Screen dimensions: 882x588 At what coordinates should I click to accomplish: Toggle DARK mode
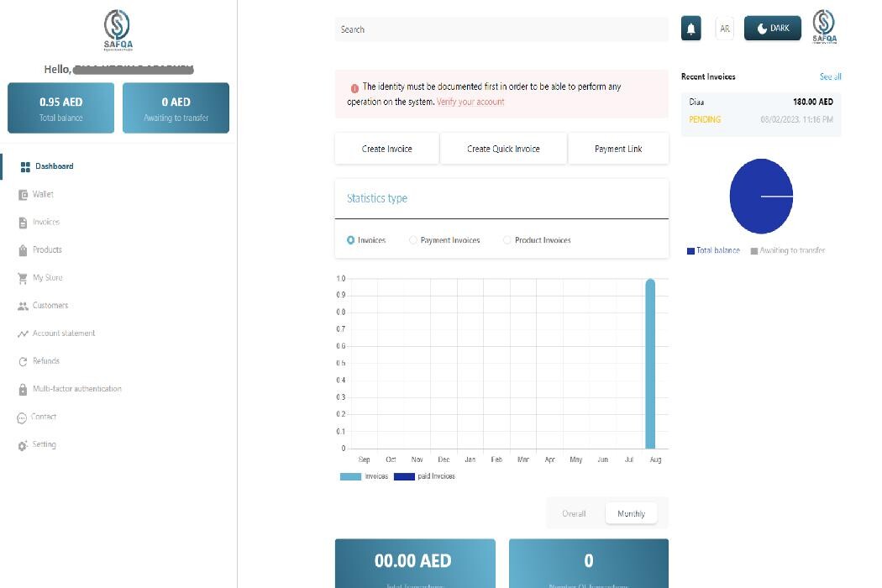(x=772, y=29)
